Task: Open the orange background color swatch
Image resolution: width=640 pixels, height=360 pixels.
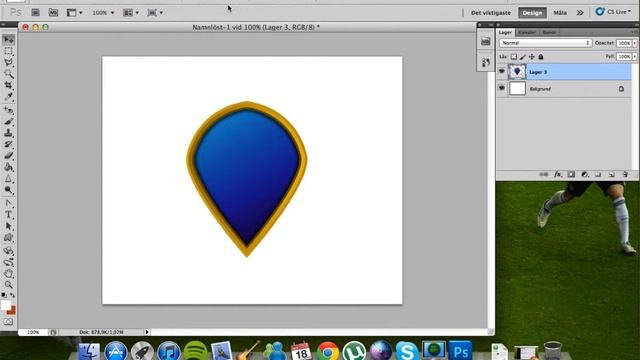Action: pos(12,311)
